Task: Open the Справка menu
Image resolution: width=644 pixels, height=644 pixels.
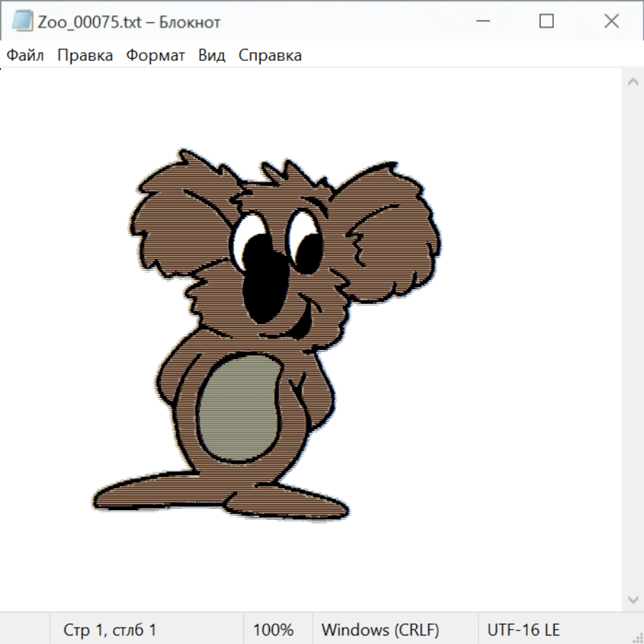Action: [270, 56]
